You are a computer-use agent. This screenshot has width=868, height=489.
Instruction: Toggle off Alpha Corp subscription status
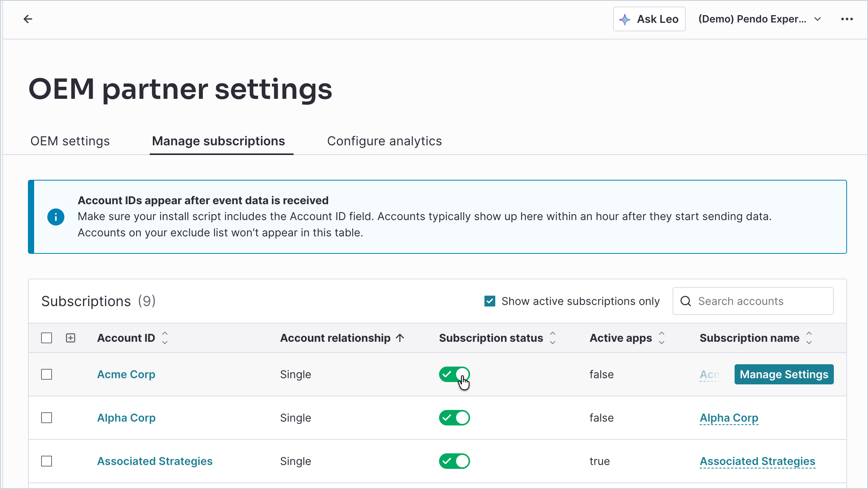coord(454,418)
